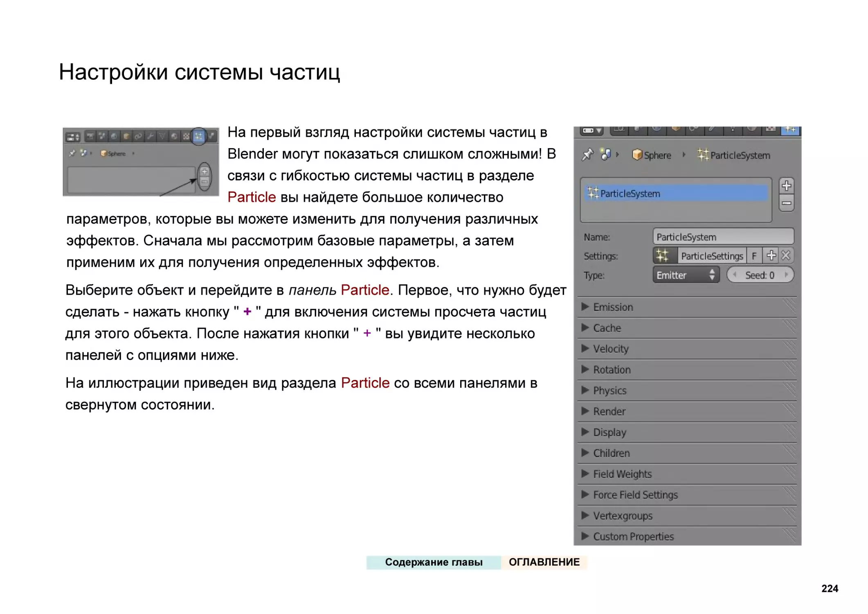Select Physics tab in the small header
The height and width of the screenshot is (614, 868).
pos(211,137)
